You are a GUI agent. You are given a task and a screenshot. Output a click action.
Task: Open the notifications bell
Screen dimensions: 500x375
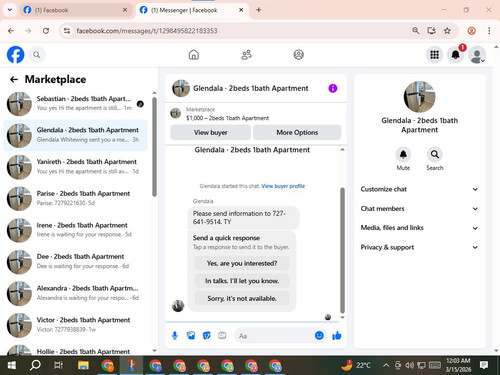pos(456,55)
